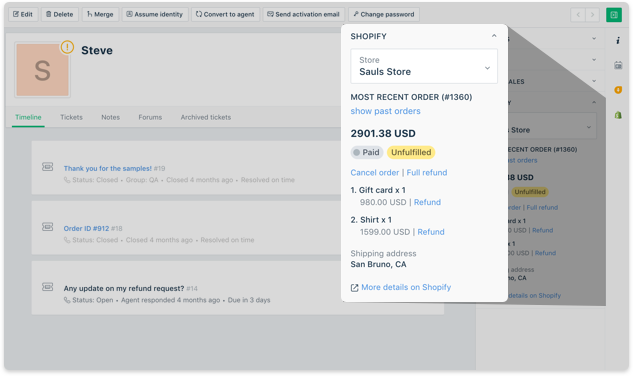Open the calendar icon in right rail
The width and height of the screenshot is (633, 376).
(618, 65)
